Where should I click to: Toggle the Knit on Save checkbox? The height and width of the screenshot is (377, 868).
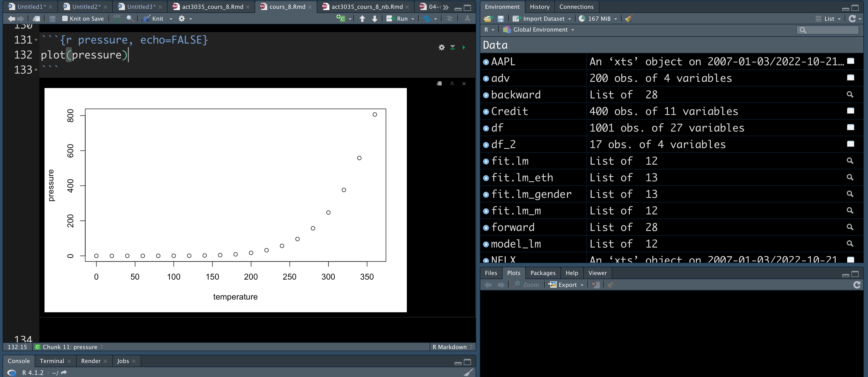point(65,19)
